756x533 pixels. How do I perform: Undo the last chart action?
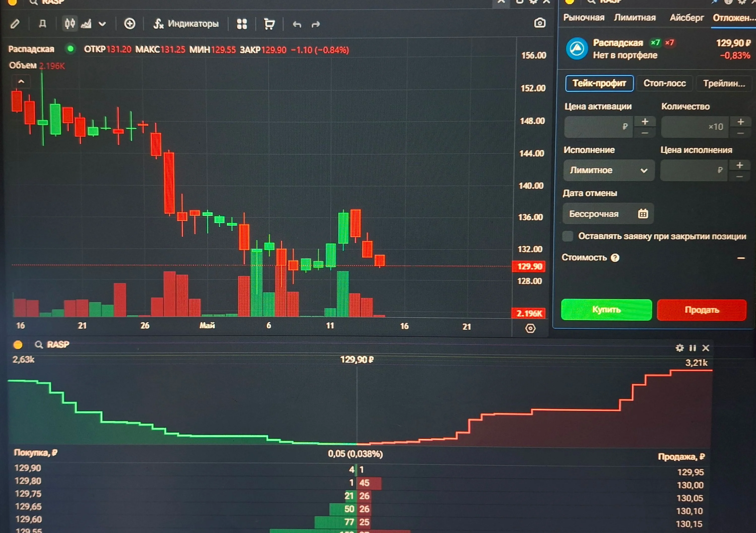297,24
